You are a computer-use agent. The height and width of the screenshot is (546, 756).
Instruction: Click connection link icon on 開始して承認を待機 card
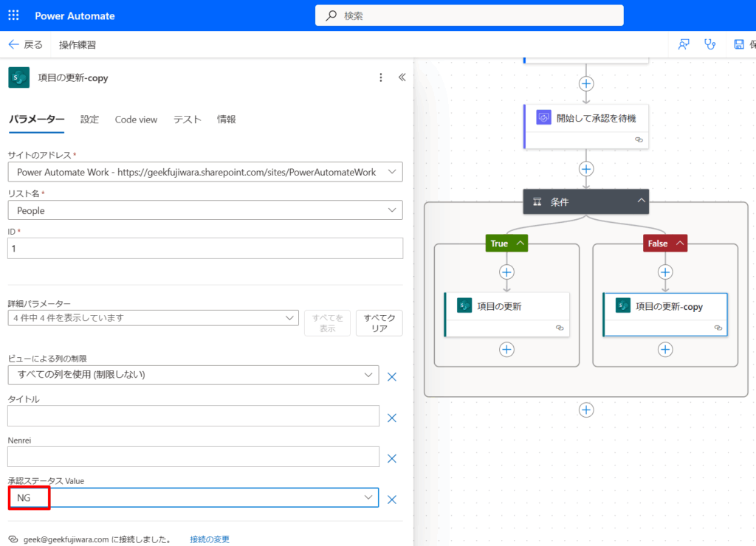[639, 139]
